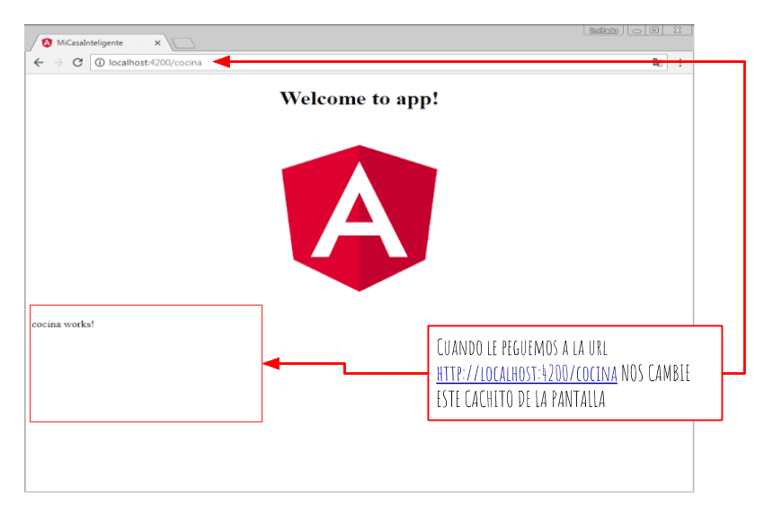Maximize the browser window
The image size is (782, 532).
[654, 31]
